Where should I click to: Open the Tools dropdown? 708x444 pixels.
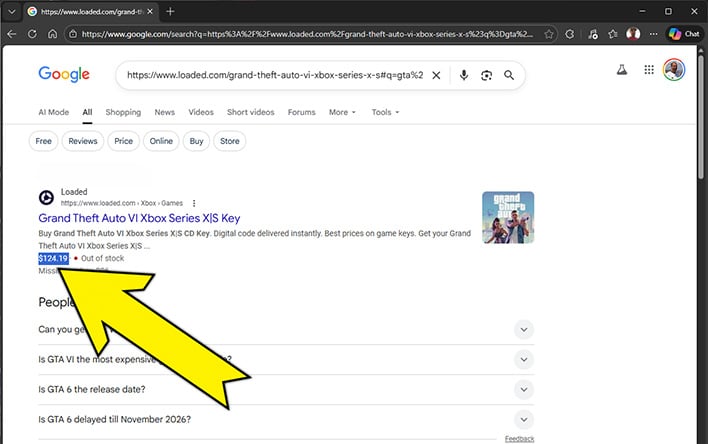(385, 112)
